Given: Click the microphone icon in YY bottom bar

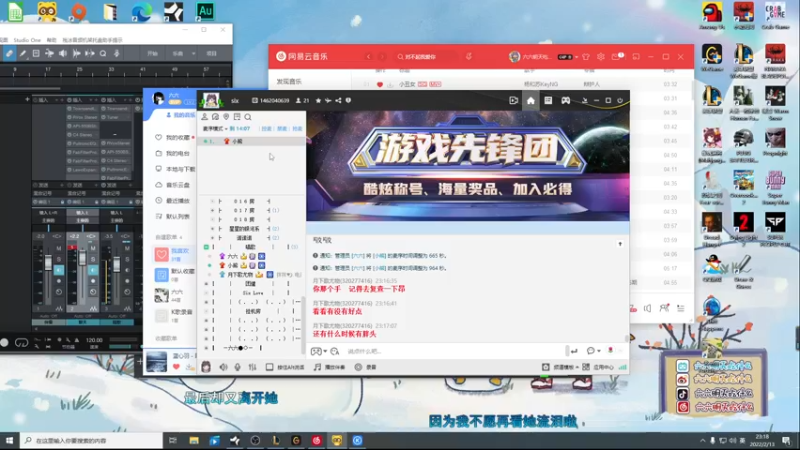Looking at the screenshot, I should pyautogui.click(x=237, y=367).
